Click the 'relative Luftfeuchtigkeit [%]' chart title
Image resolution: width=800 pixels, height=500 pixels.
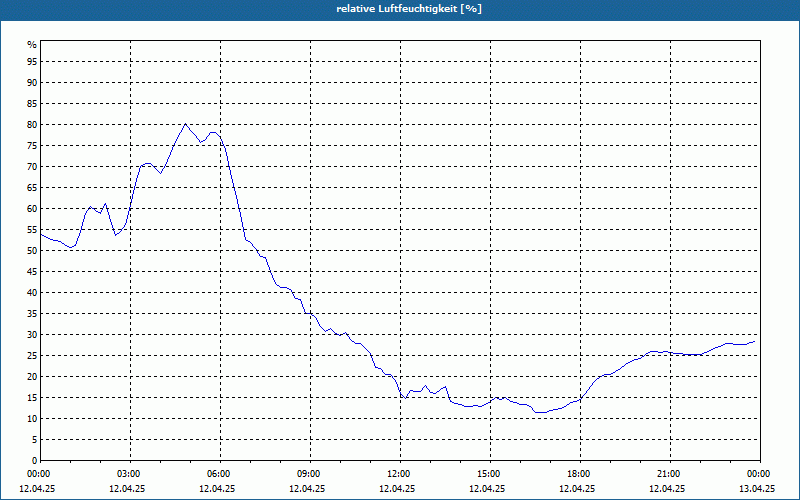409,9
